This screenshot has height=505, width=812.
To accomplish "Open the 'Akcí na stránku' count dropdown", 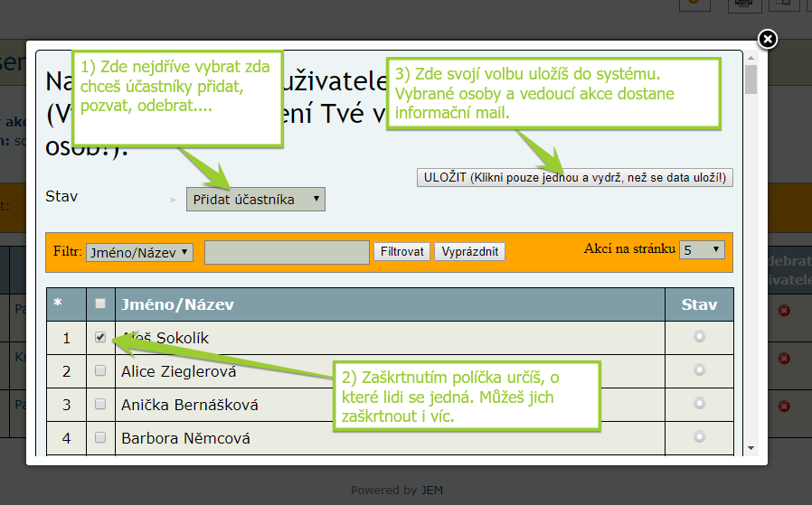I will pos(703,249).
